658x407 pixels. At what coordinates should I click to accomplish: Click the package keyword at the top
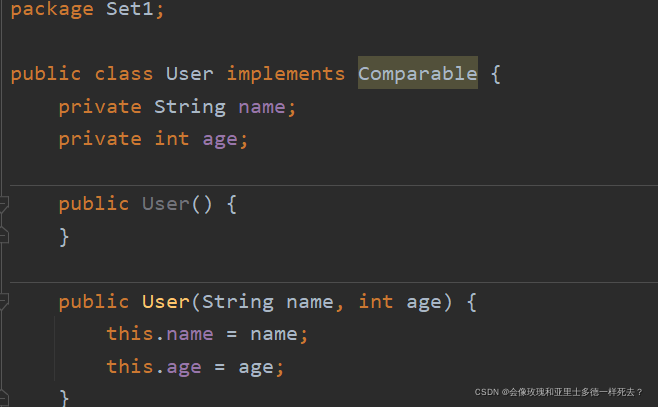click(52, 9)
